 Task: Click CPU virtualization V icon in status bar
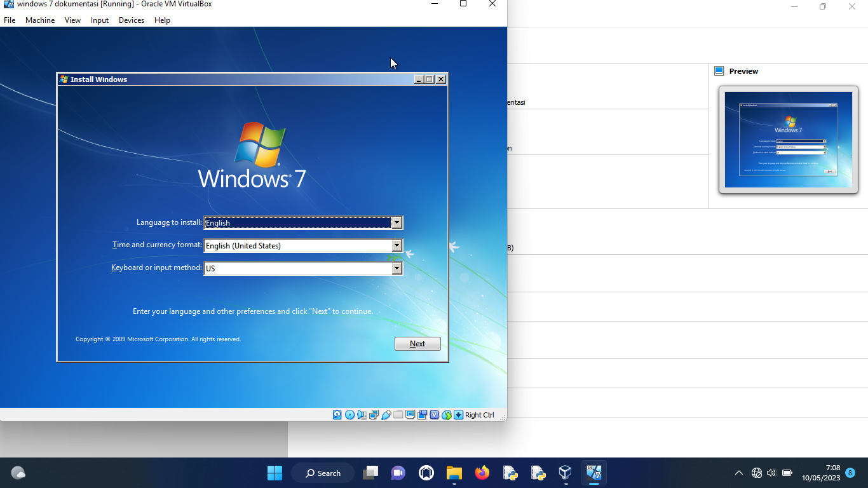[435, 415]
